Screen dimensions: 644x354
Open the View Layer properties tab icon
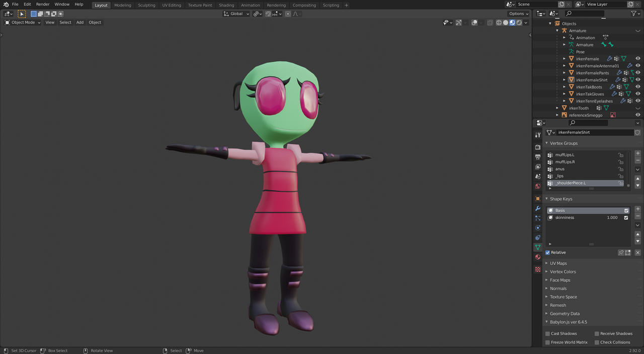click(x=538, y=166)
